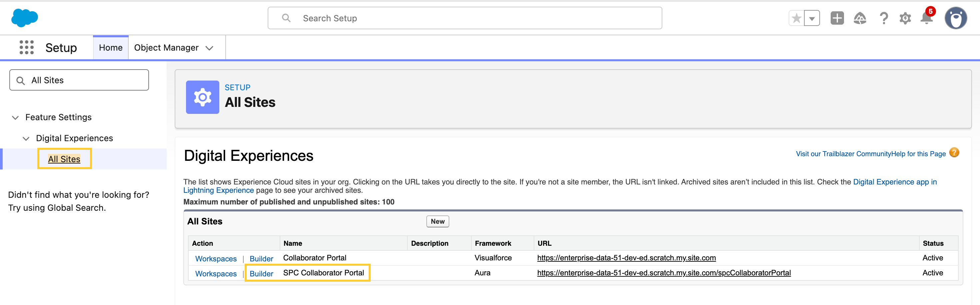Select All Sites in the setup tree
980x305 pixels.
(64, 159)
